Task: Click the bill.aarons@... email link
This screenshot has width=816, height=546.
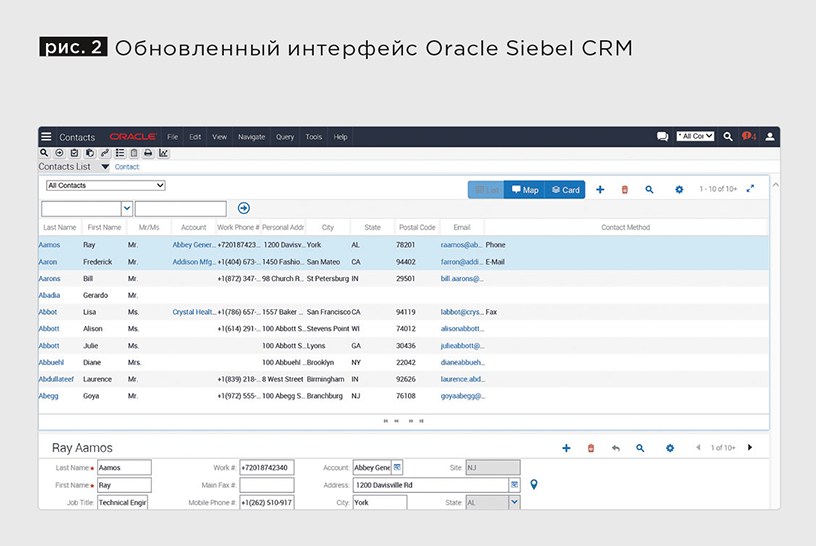Action: 462,278
